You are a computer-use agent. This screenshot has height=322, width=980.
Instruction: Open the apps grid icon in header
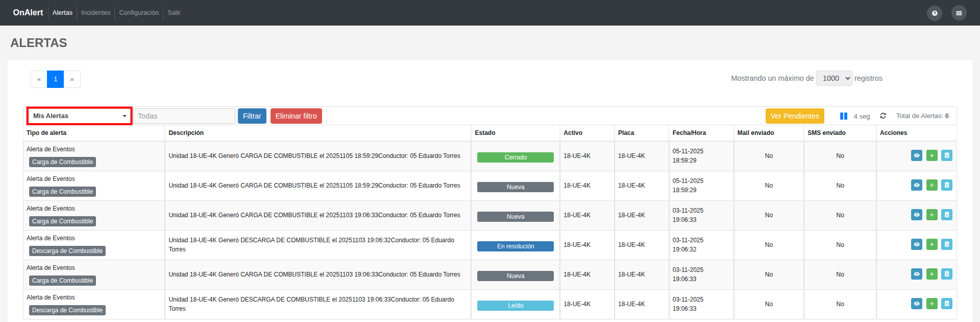coord(959,13)
